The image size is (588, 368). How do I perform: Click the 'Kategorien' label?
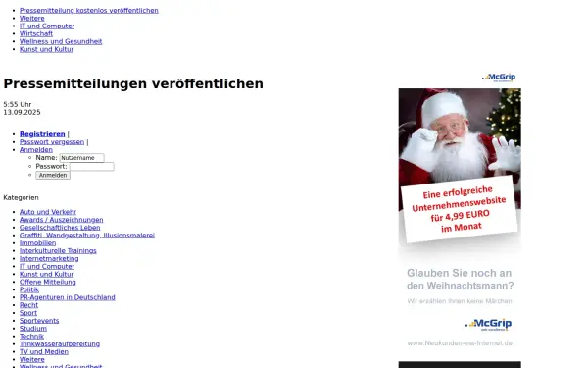pos(21,197)
